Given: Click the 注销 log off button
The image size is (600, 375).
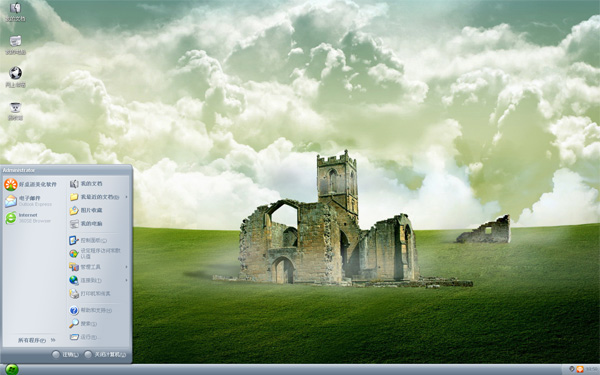Looking at the screenshot, I should (65, 355).
